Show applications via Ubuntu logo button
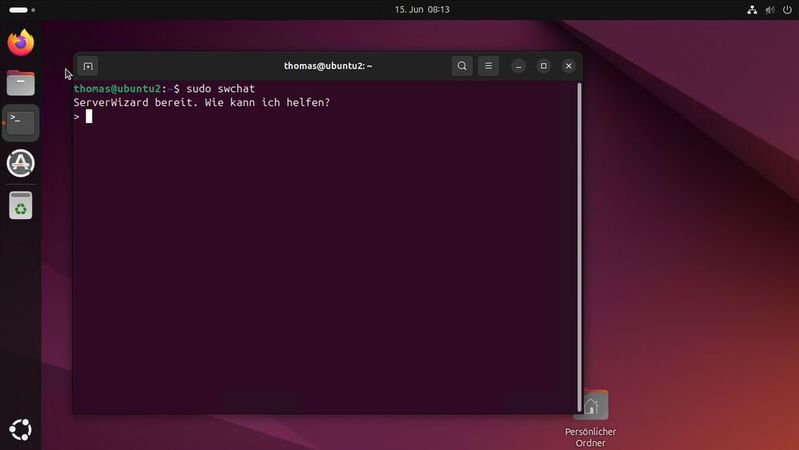The height and width of the screenshot is (450, 799). click(20, 430)
